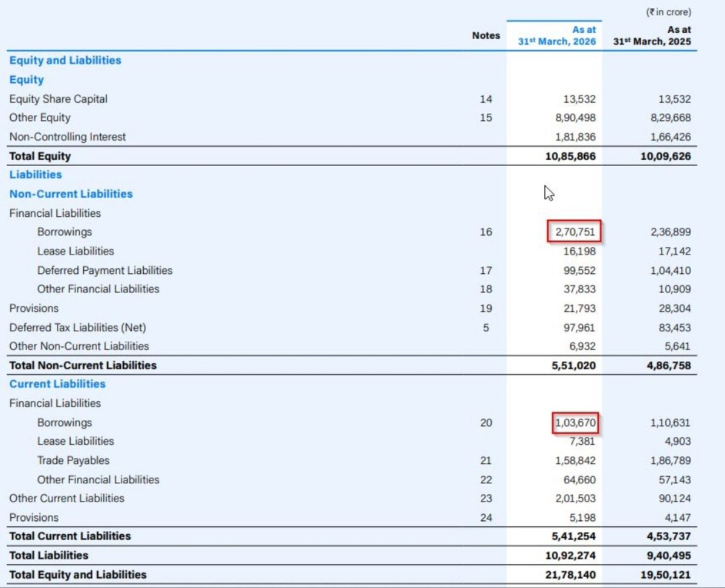Click the 'Total Current Liabilities' label

[x=70, y=536]
